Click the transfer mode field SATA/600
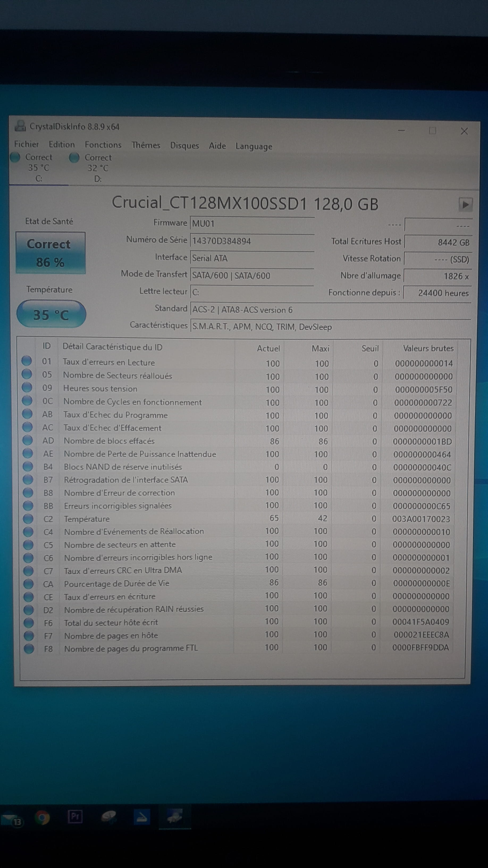Image resolution: width=488 pixels, height=868 pixels. [x=252, y=276]
